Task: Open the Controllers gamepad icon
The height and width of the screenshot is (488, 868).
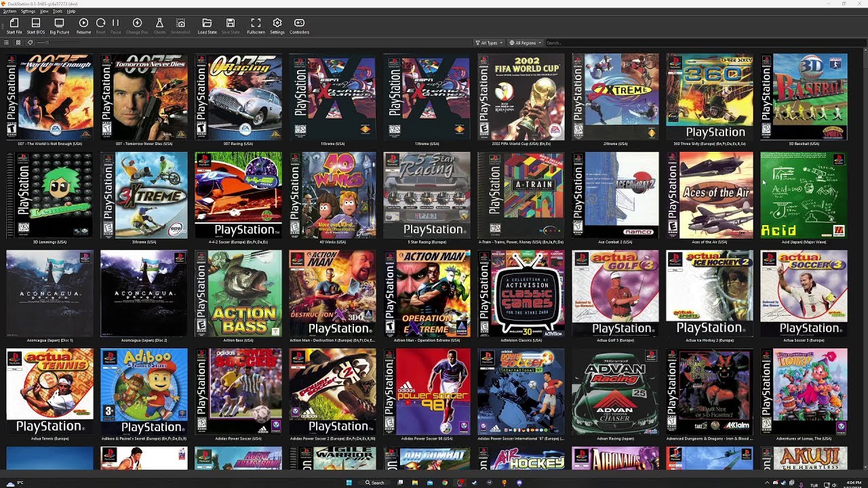Action: pyautogui.click(x=299, y=26)
